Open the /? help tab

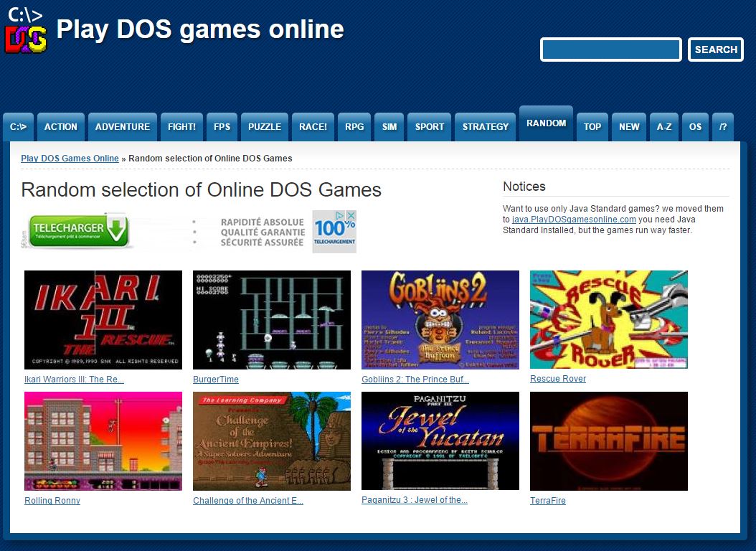pyautogui.click(x=723, y=127)
